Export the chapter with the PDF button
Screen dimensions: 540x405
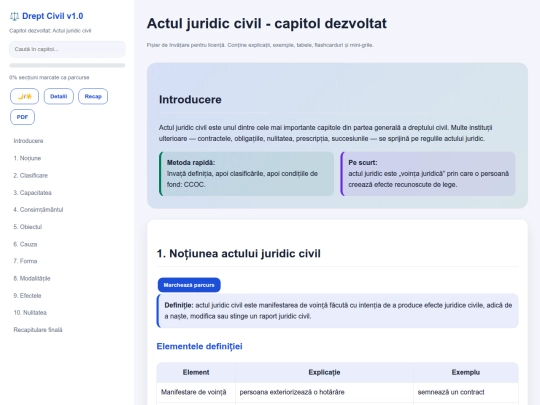coord(22,117)
